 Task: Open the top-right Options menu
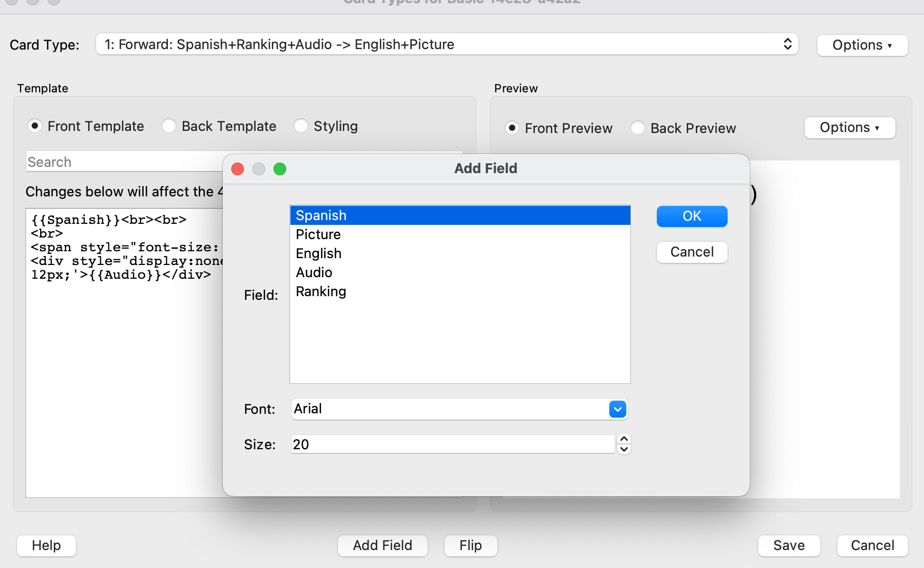pos(862,45)
